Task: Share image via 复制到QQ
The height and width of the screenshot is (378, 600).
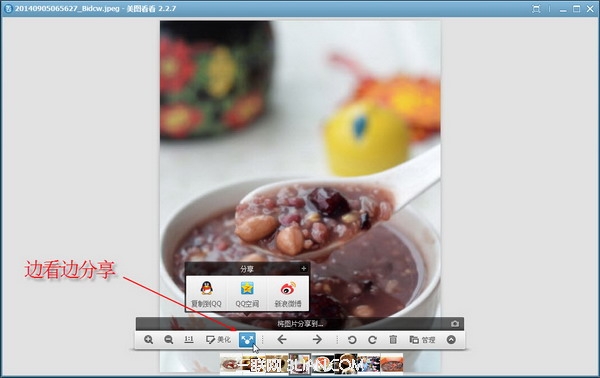Action: (x=206, y=294)
